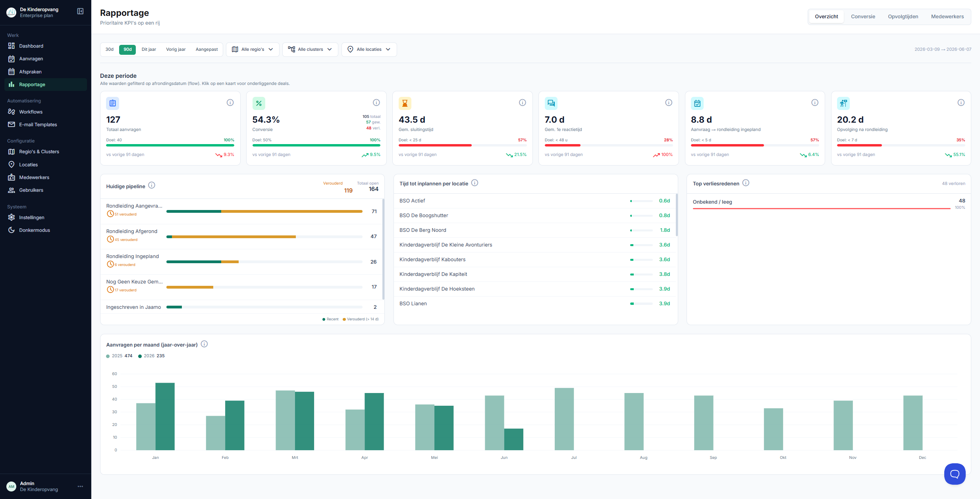The image size is (980, 499).
Task: Select the Aangepast period filter
Action: tap(207, 50)
